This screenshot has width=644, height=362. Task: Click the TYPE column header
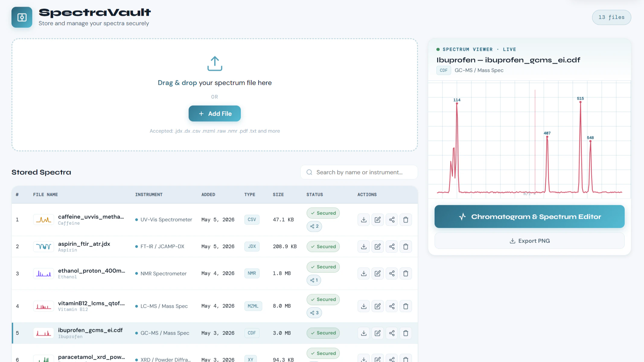pyautogui.click(x=250, y=195)
